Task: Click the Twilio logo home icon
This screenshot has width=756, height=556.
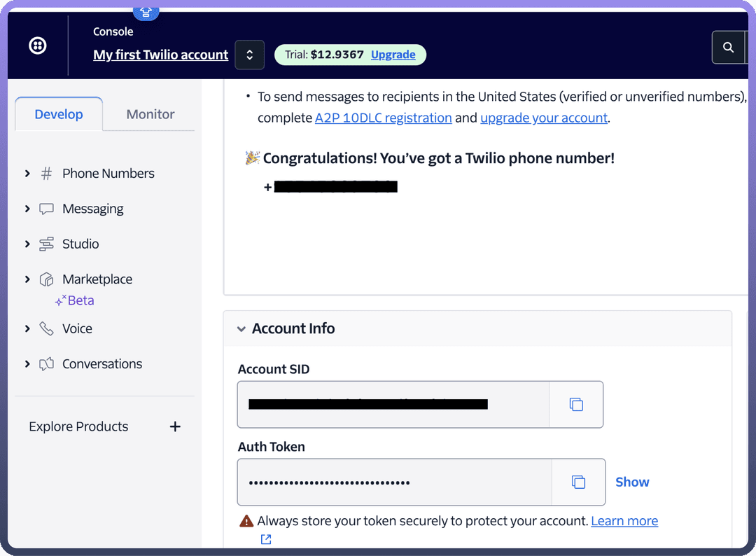Action: [38, 46]
